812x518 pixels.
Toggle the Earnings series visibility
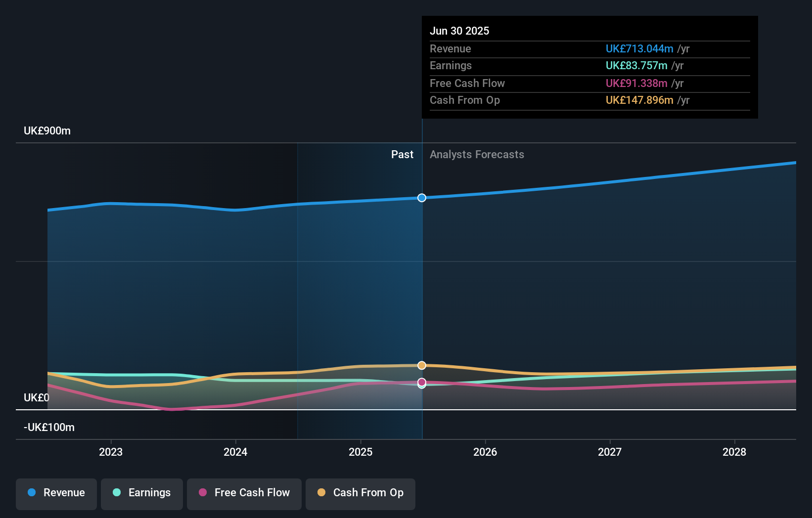tap(142, 494)
